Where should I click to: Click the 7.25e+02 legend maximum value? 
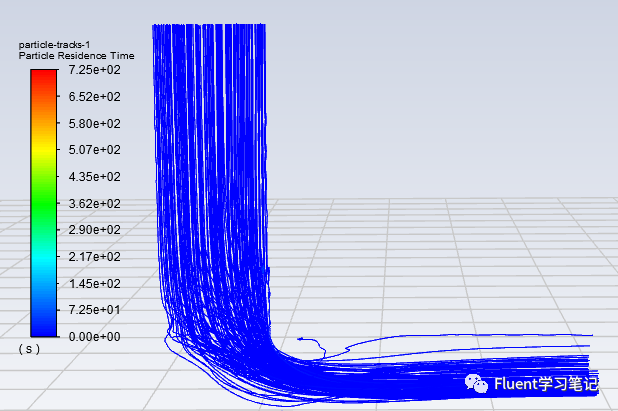click(95, 70)
